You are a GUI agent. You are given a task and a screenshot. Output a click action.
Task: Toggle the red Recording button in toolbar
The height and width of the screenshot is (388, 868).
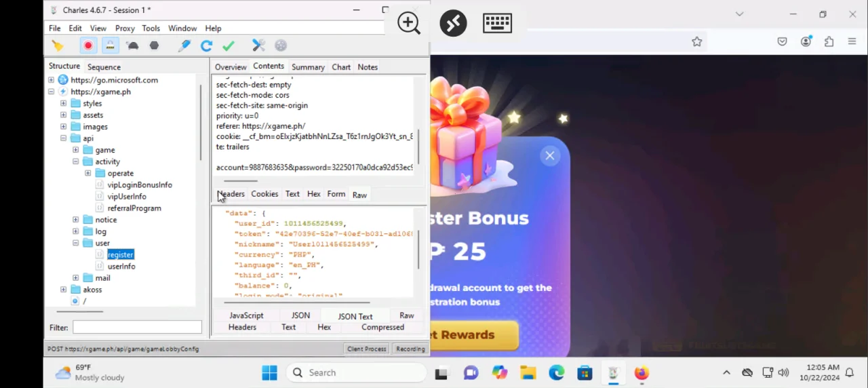click(x=88, y=45)
